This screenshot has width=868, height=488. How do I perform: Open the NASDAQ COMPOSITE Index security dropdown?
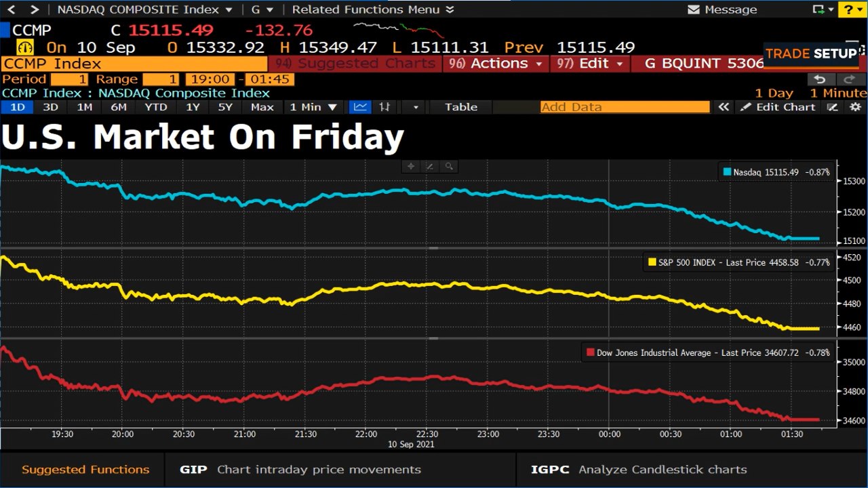click(x=145, y=9)
